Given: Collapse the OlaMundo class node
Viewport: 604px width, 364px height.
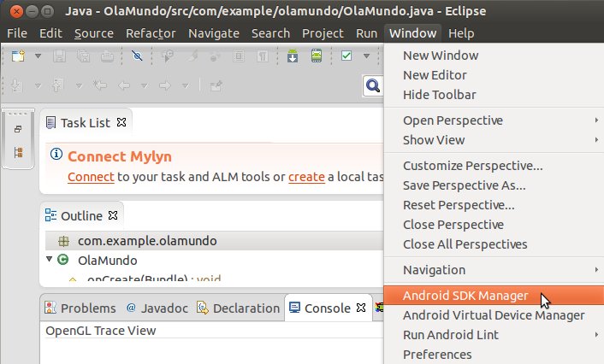Looking at the screenshot, I should pyautogui.click(x=50, y=259).
